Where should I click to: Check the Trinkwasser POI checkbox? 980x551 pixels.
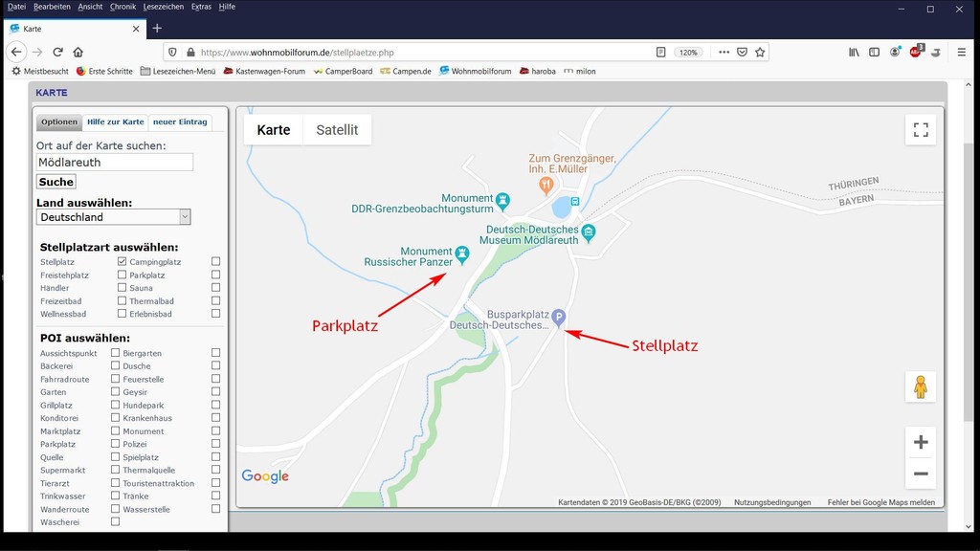point(115,496)
